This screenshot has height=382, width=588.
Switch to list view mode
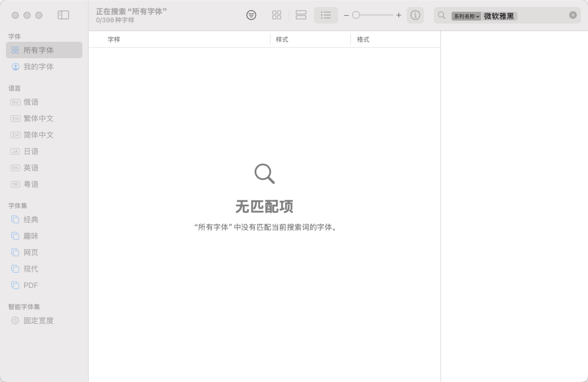coord(326,15)
